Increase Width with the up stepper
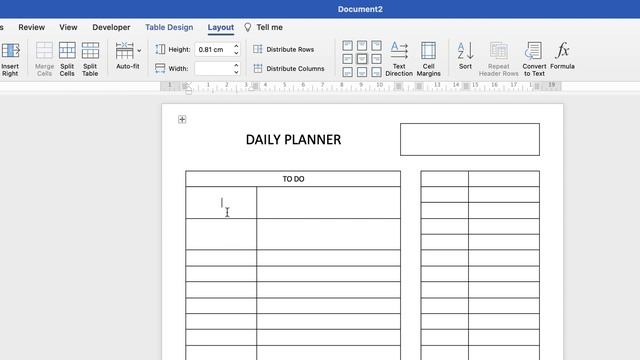The image size is (640, 360). [236, 65]
